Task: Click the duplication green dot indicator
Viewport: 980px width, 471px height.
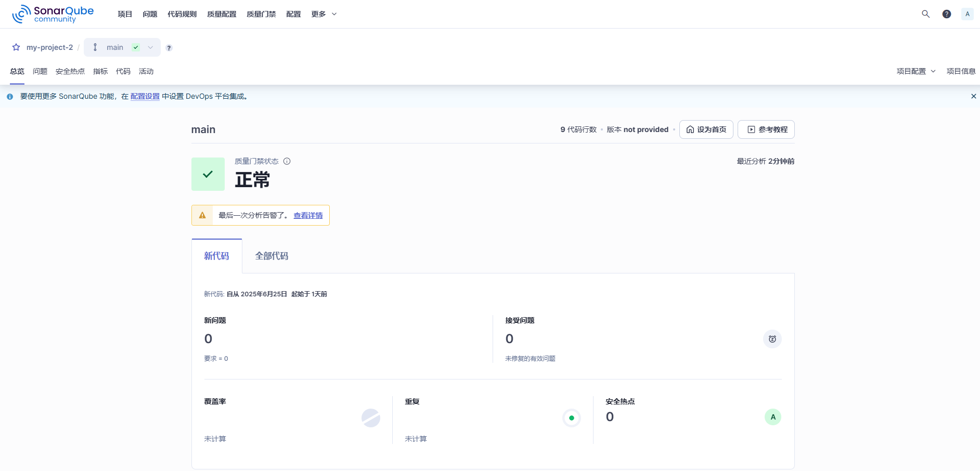Action: (571, 418)
